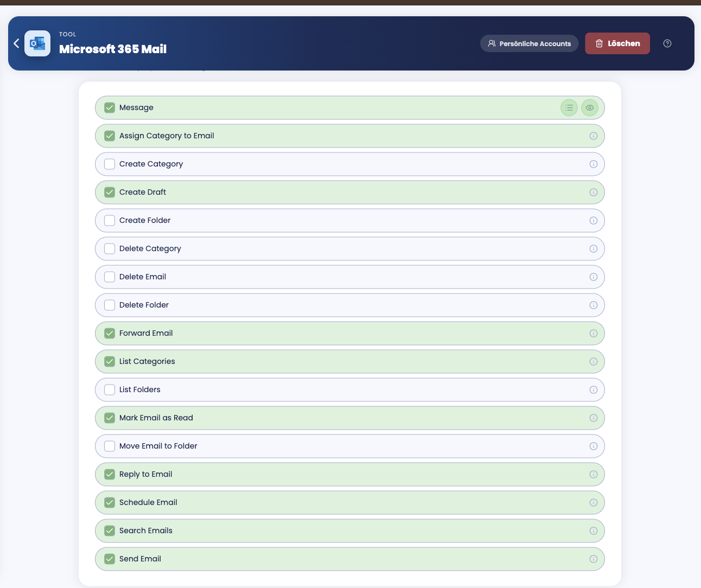View info for Reply to Email
Screen dimensions: 701x588
coord(594,474)
